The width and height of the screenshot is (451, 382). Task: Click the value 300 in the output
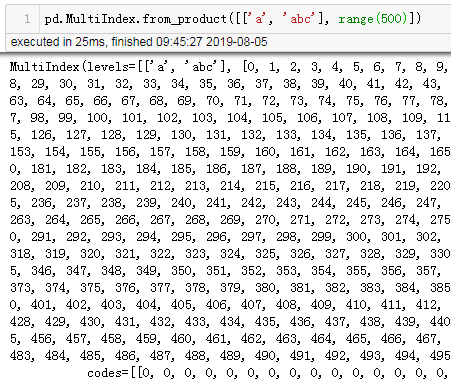point(356,237)
